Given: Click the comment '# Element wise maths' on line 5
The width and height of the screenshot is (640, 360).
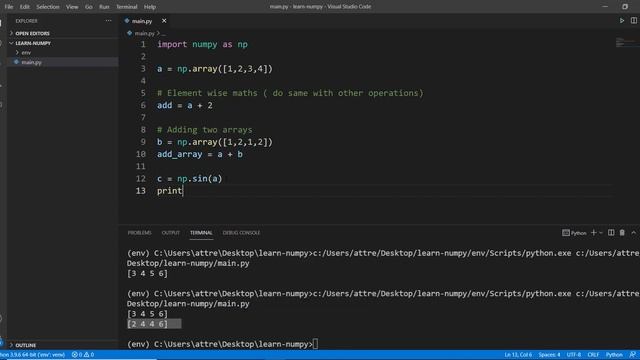Looking at the screenshot, I should click(207, 93).
